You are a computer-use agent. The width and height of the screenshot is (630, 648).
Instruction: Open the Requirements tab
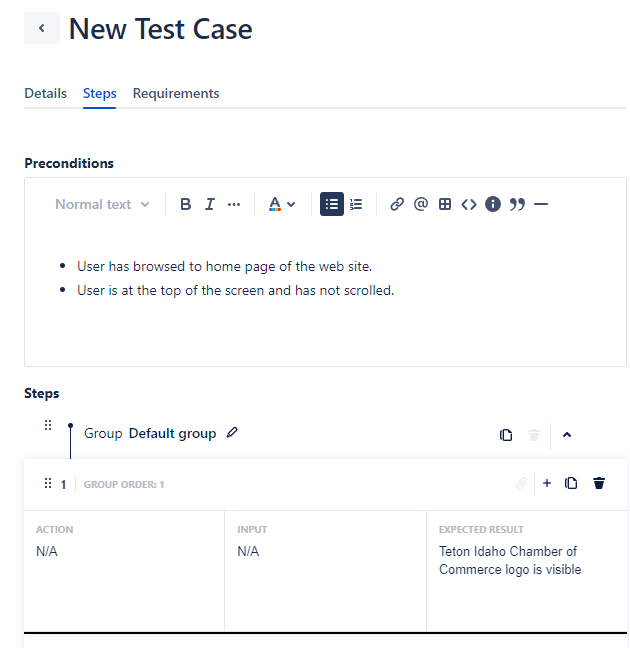[176, 93]
